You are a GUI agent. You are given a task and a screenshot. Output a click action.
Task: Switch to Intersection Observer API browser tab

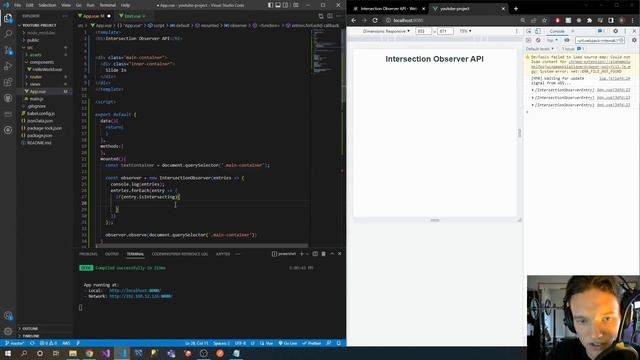387,9
